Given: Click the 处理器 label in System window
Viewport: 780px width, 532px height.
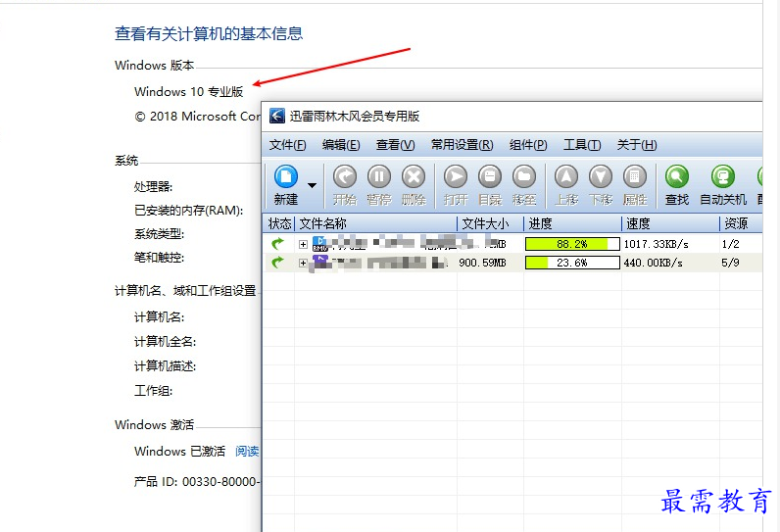Looking at the screenshot, I should point(153,187).
